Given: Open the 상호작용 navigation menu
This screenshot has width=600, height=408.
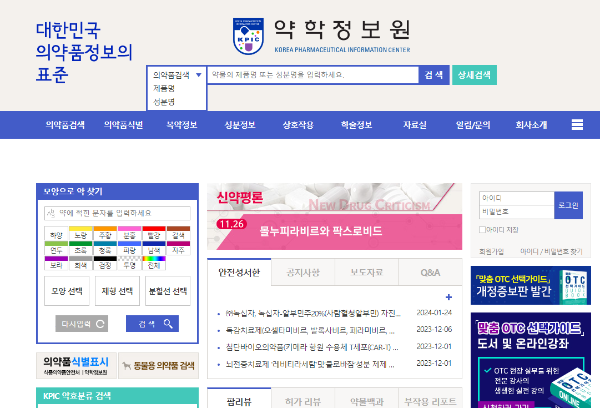Looking at the screenshot, I should click(x=298, y=125).
